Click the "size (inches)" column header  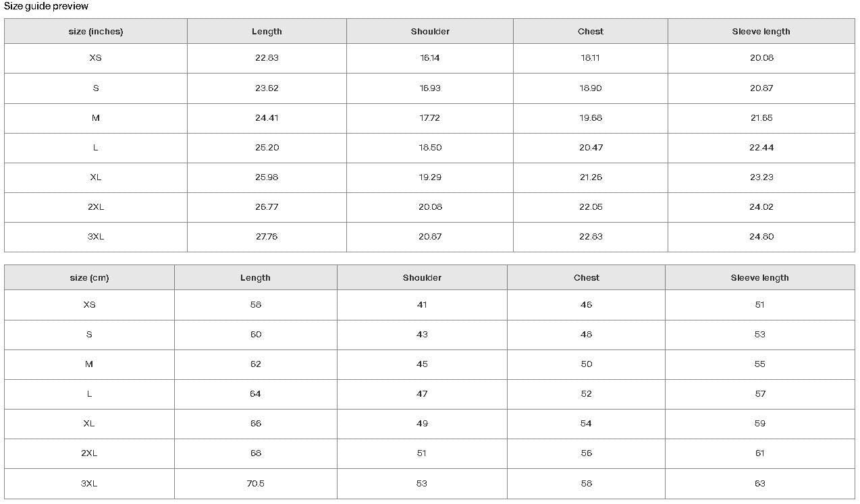click(x=96, y=32)
